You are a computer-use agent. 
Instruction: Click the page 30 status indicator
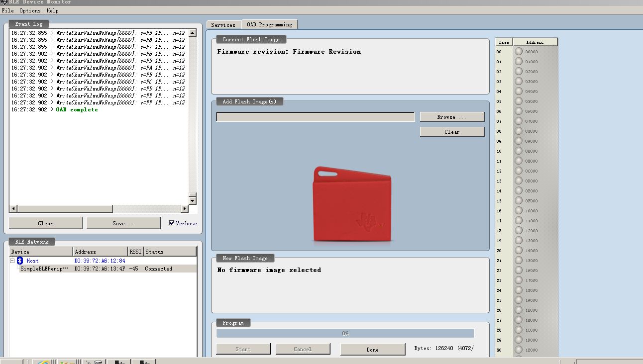click(x=519, y=350)
